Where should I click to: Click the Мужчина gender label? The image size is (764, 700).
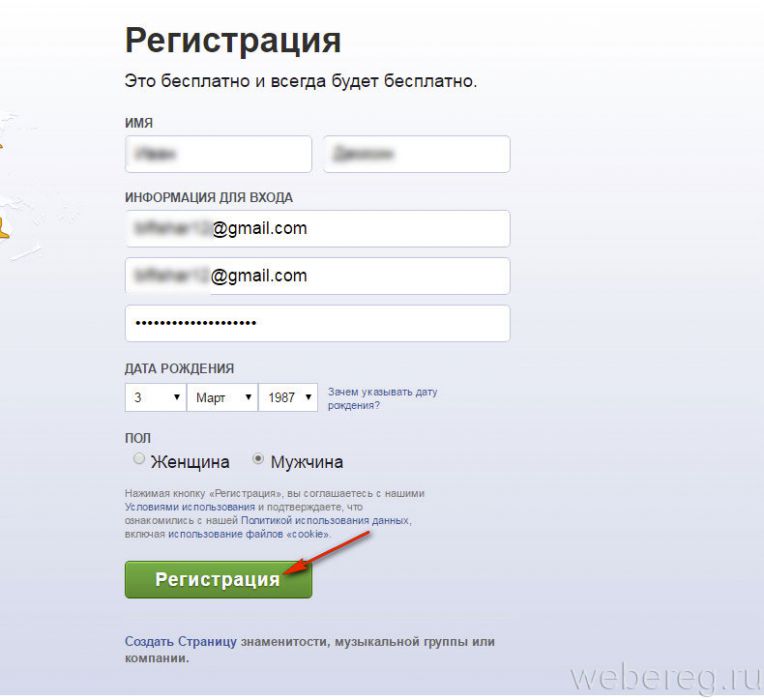(307, 462)
